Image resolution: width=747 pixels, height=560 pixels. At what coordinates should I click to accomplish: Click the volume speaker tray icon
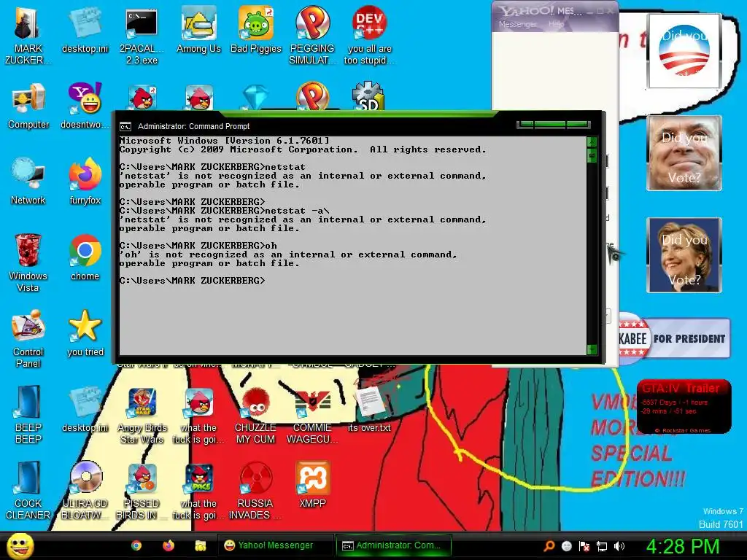pyautogui.click(x=619, y=546)
